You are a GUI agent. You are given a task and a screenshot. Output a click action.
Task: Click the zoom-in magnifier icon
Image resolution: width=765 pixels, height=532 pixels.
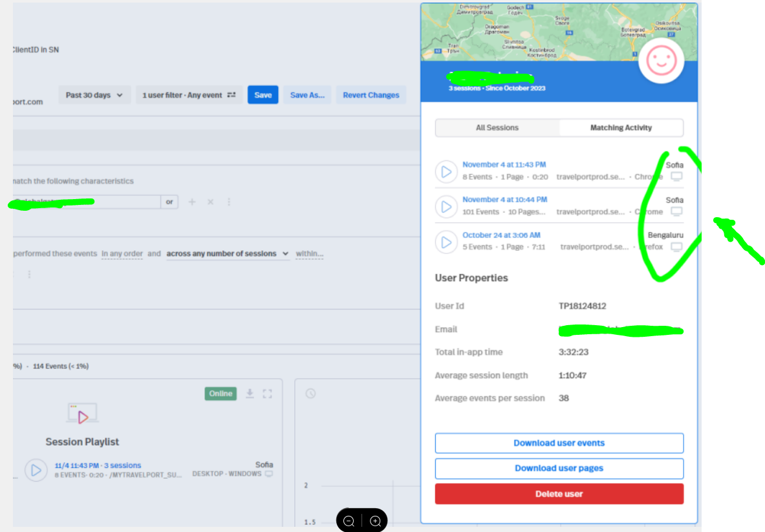coord(375,520)
